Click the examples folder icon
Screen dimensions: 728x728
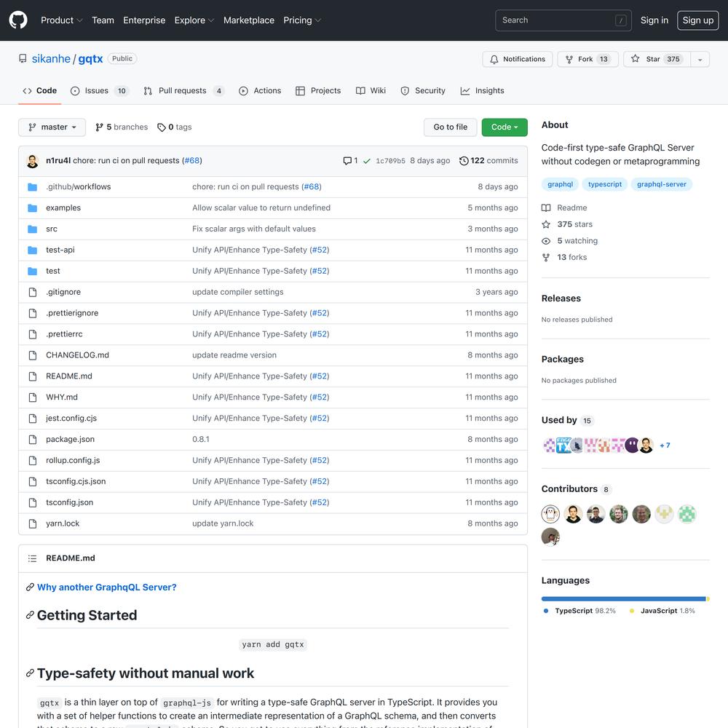point(32,207)
